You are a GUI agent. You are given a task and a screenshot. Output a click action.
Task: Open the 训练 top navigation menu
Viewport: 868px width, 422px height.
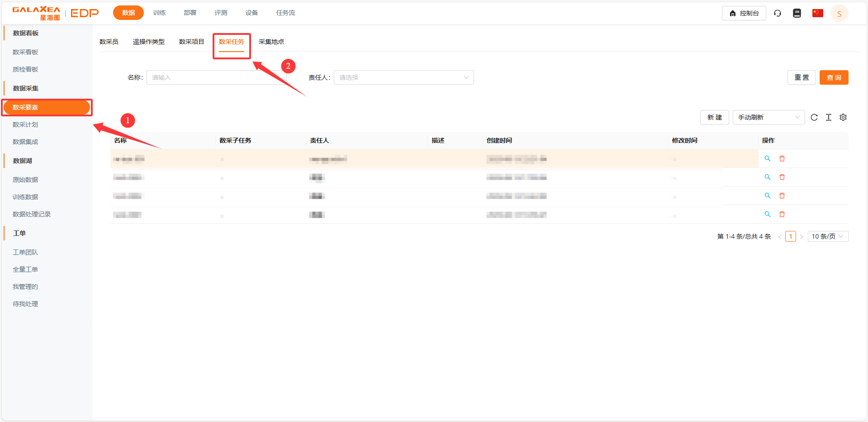(x=159, y=13)
